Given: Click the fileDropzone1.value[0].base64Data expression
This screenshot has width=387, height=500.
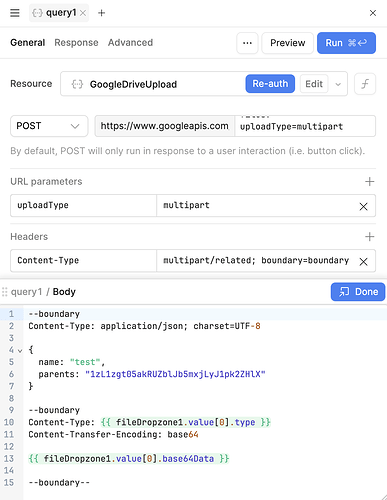Looking at the screenshot, I should pyautogui.click(x=129, y=459).
